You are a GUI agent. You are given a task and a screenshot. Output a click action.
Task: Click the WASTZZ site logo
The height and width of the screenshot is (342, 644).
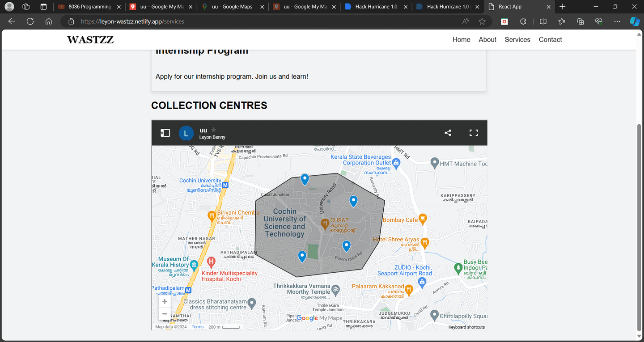pos(90,40)
